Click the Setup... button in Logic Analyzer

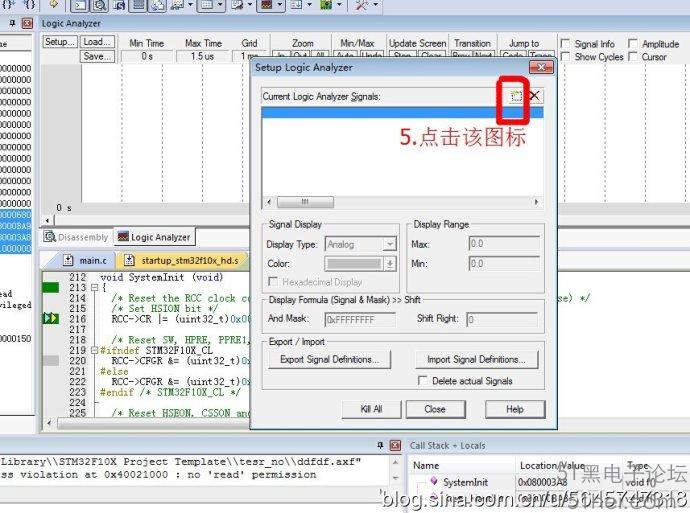pyautogui.click(x=60, y=42)
